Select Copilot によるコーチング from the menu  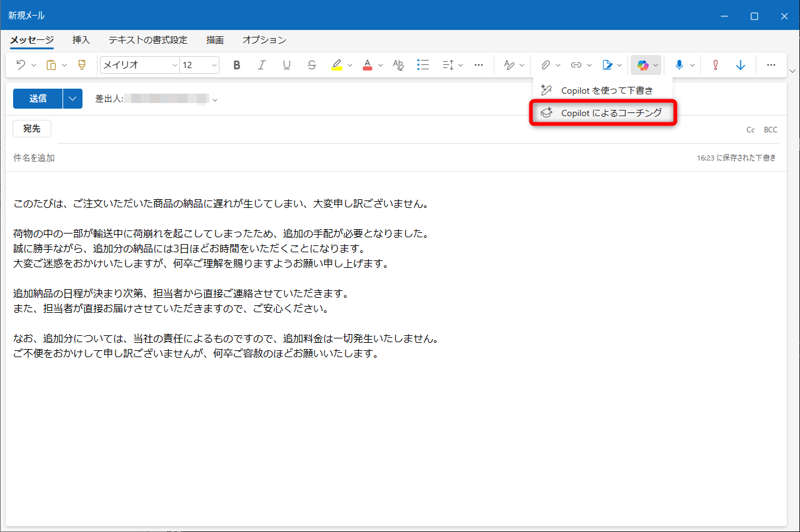click(602, 112)
